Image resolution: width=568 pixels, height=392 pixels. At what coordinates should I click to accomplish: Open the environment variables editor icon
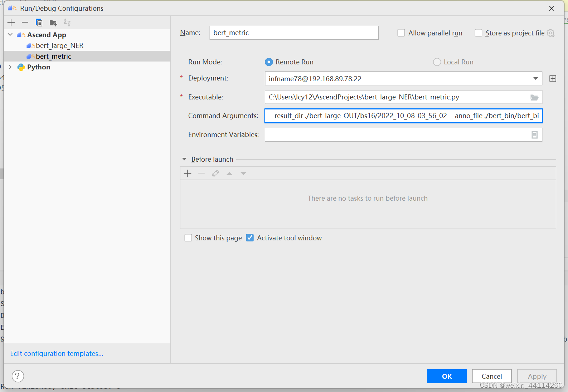click(534, 135)
